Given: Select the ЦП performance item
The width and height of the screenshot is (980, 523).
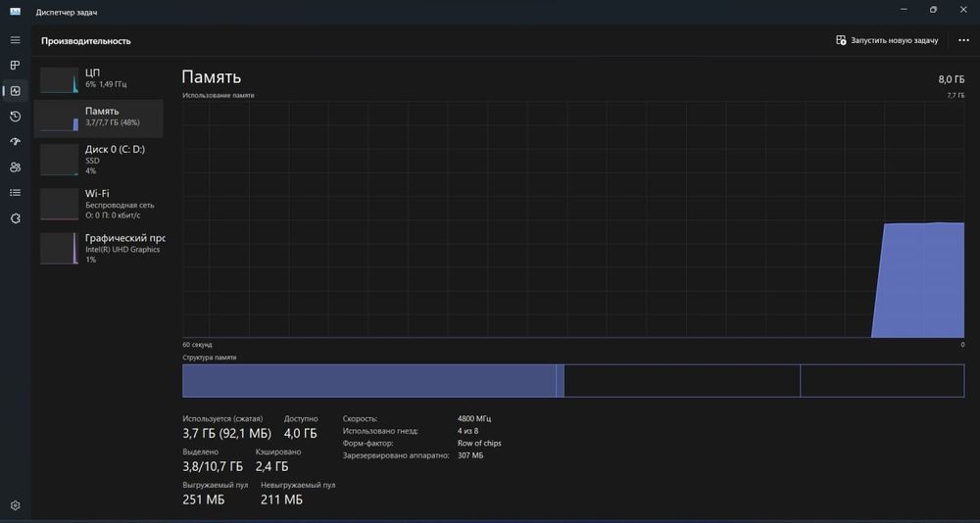Looking at the screenshot, I should coord(99,80).
